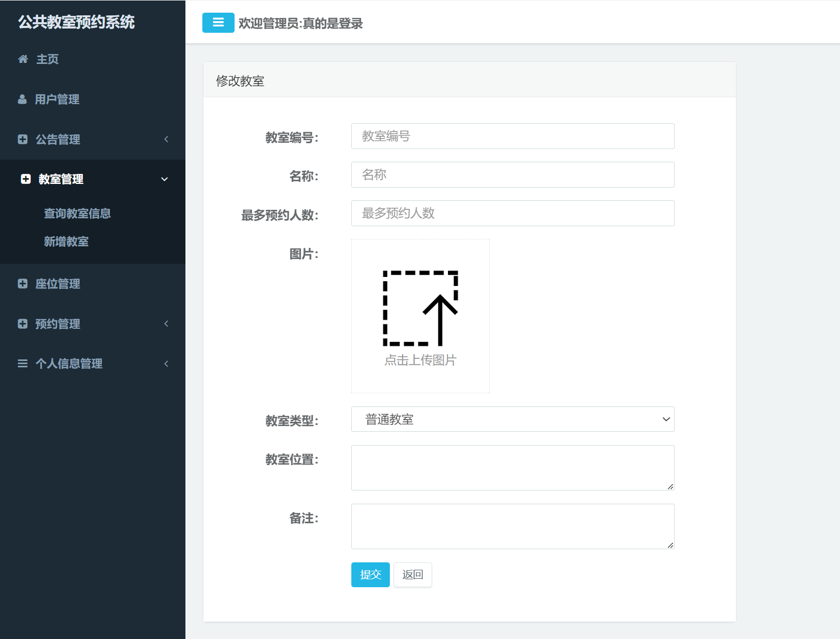This screenshot has width=840, height=639.
Task: Click 点击上传图片 upload text
Action: pyautogui.click(x=421, y=360)
